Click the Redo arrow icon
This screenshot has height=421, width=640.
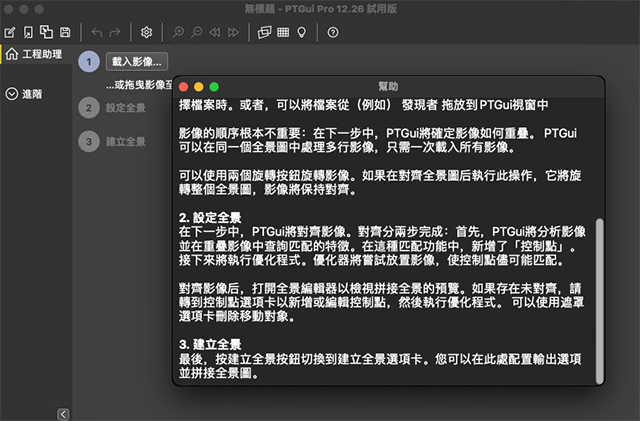click(x=115, y=32)
